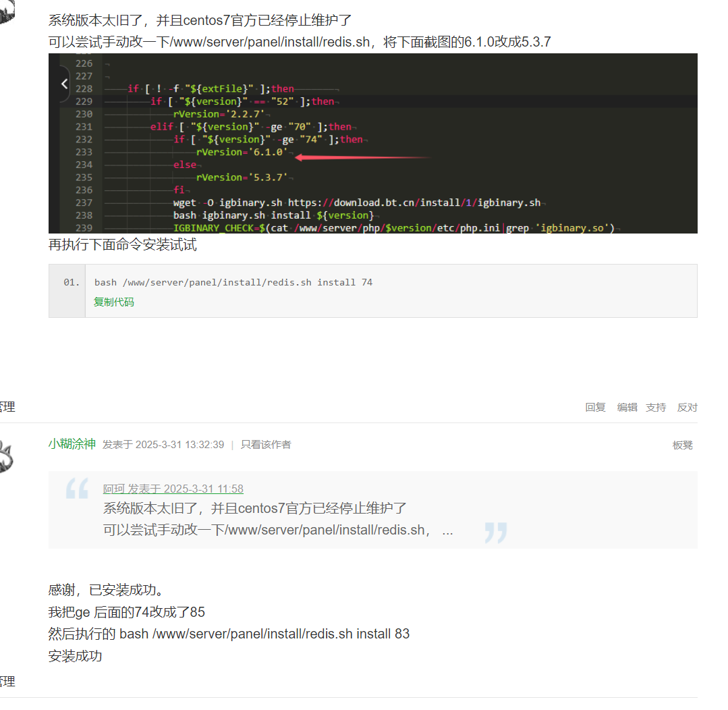Click the line mentioning 6.1.0改成5.3.7
Viewport: 728px width, 710px height.
coord(300,43)
